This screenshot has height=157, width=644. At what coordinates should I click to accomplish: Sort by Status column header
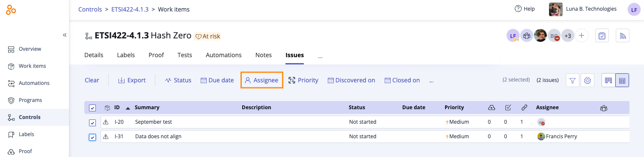[357, 108]
